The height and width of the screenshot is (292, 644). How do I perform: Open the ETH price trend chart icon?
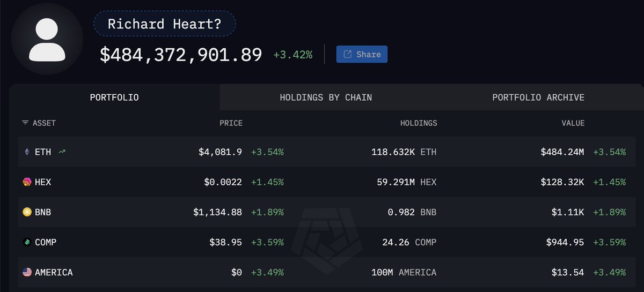click(x=62, y=152)
